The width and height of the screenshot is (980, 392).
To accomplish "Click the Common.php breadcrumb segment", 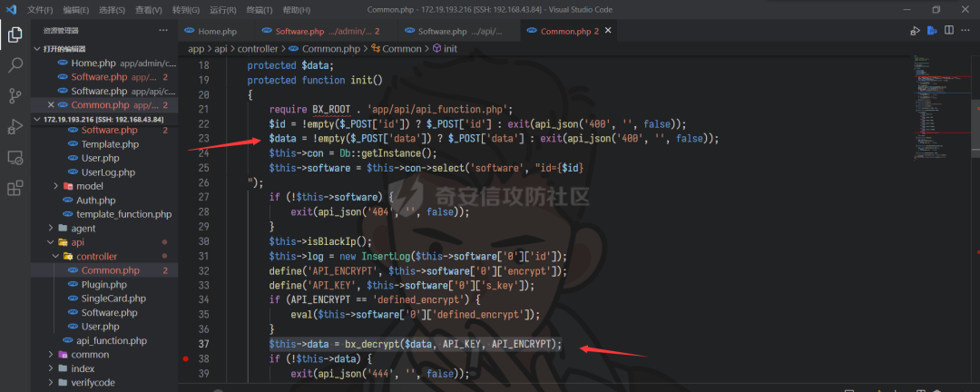I will point(324,49).
